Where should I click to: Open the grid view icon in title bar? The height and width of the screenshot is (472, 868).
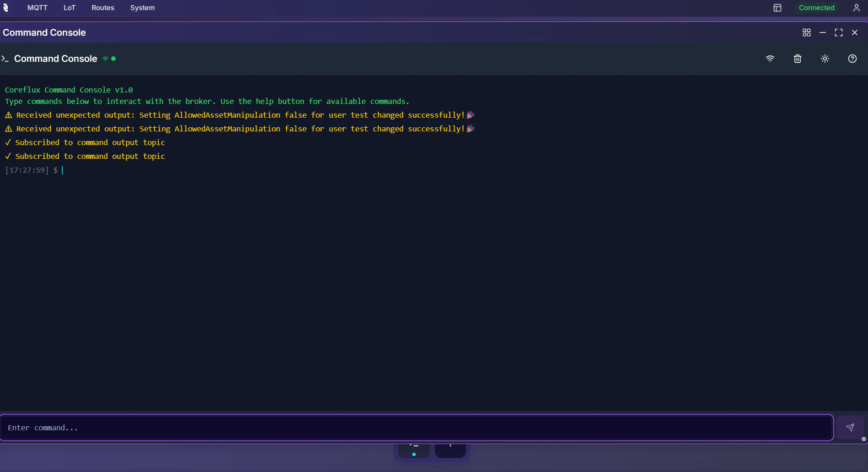click(x=807, y=33)
